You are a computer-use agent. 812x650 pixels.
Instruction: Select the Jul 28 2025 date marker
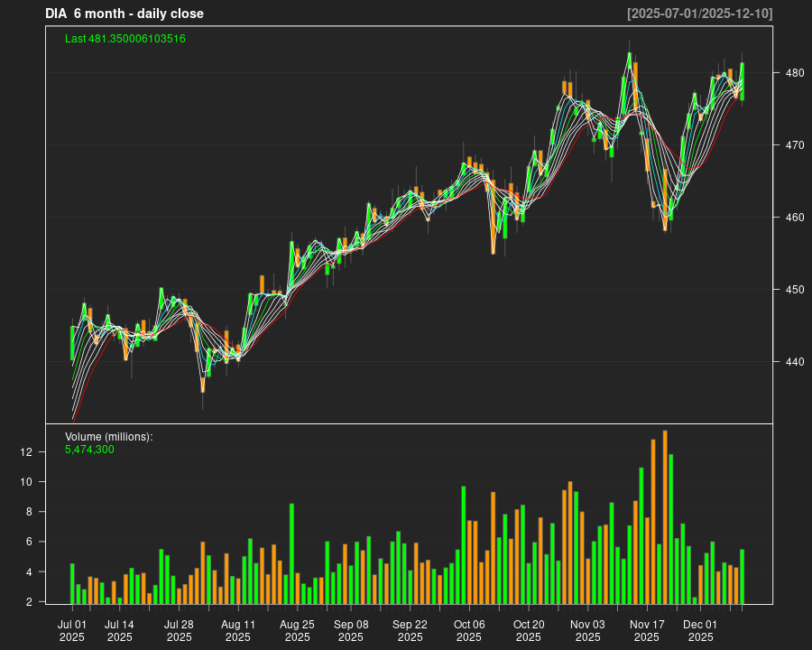click(179, 630)
